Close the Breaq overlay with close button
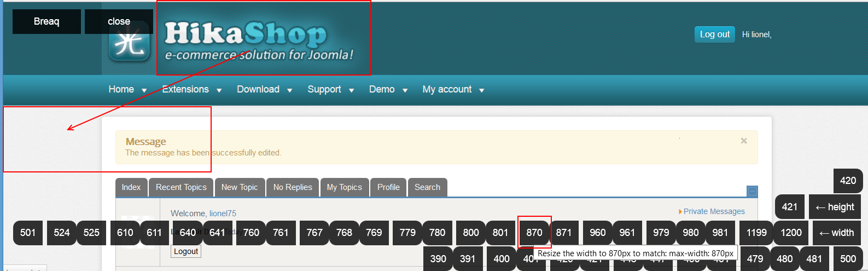This screenshot has height=271, width=868. 119,21
